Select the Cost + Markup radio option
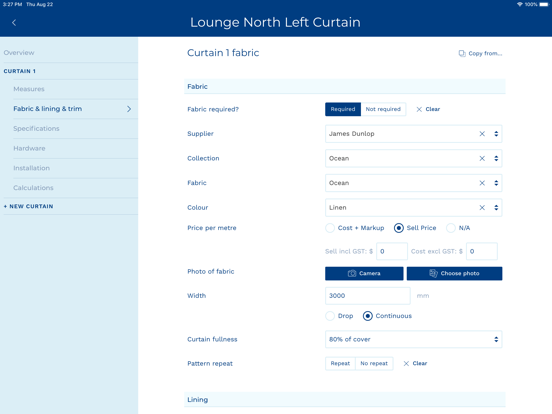The height and width of the screenshot is (414, 552). coord(330,228)
